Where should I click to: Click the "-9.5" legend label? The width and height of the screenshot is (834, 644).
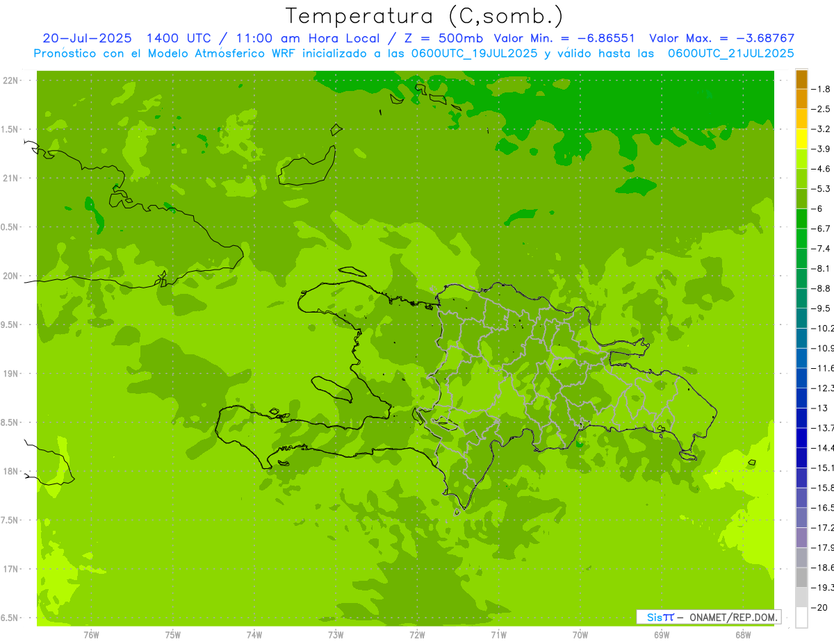[x=821, y=308]
